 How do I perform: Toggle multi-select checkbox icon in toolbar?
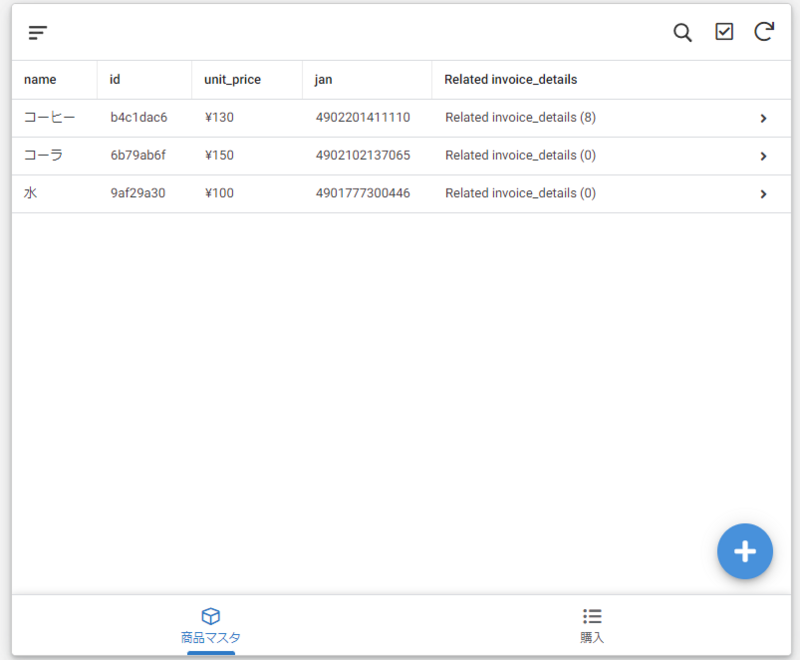(x=724, y=32)
